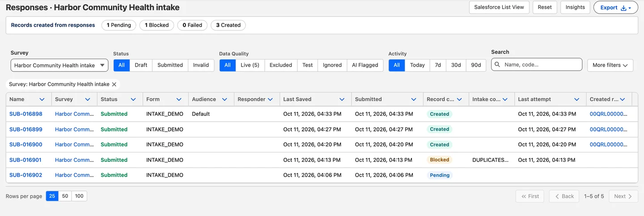Viewport: 644px width, 216px height.
Task: Click the Blocked badge in SUB-016901 row
Action: click(439, 160)
